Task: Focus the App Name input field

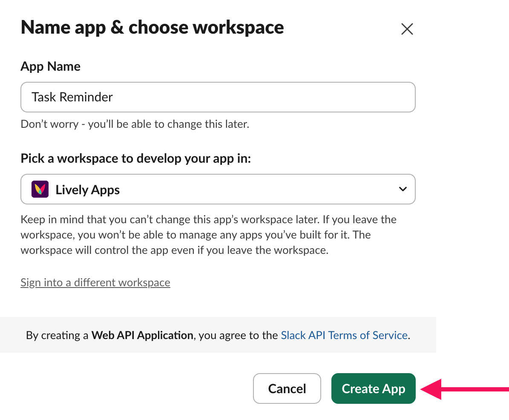Action: (x=218, y=97)
